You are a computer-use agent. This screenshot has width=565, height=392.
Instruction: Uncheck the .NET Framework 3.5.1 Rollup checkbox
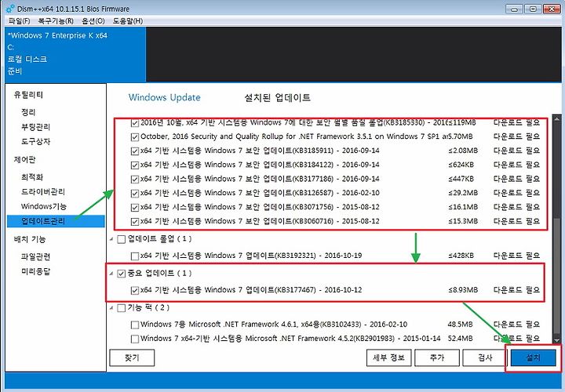(x=135, y=137)
